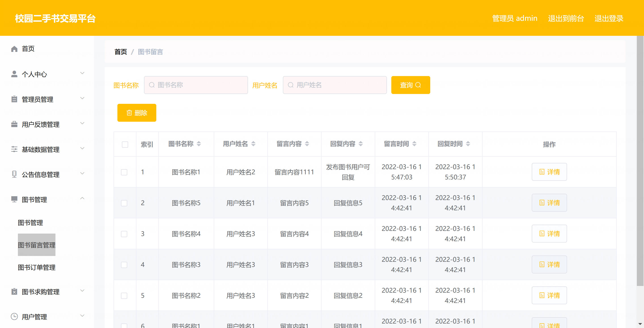This screenshot has height=328, width=644.
Task: Expand the 个人中心 menu chevron
Action: click(82, 73)
